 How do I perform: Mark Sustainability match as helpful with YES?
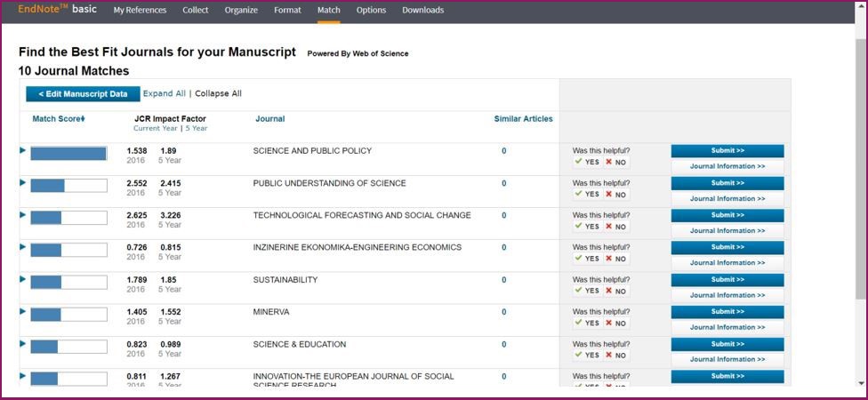tap(587, 291)
